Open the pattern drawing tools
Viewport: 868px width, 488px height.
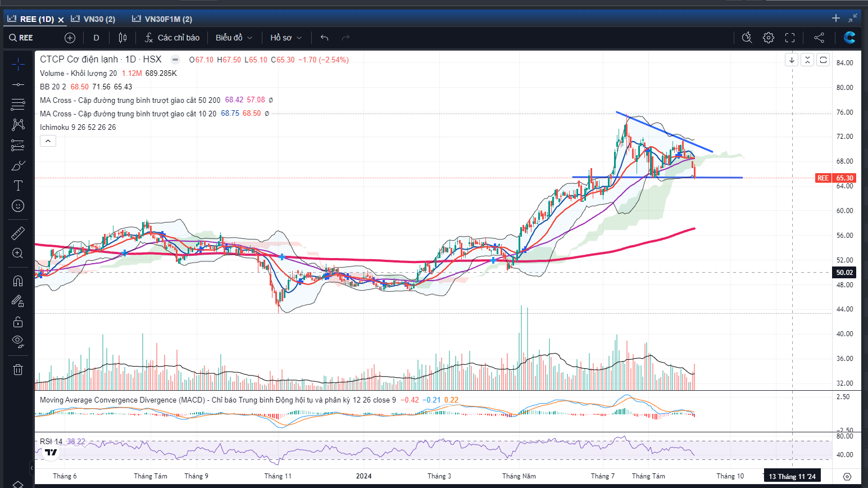18,124
